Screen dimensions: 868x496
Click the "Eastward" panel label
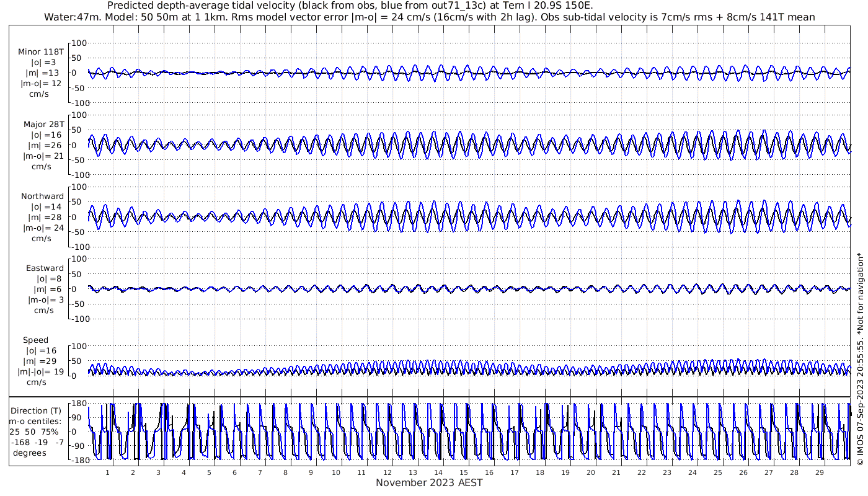click(45, 268)
